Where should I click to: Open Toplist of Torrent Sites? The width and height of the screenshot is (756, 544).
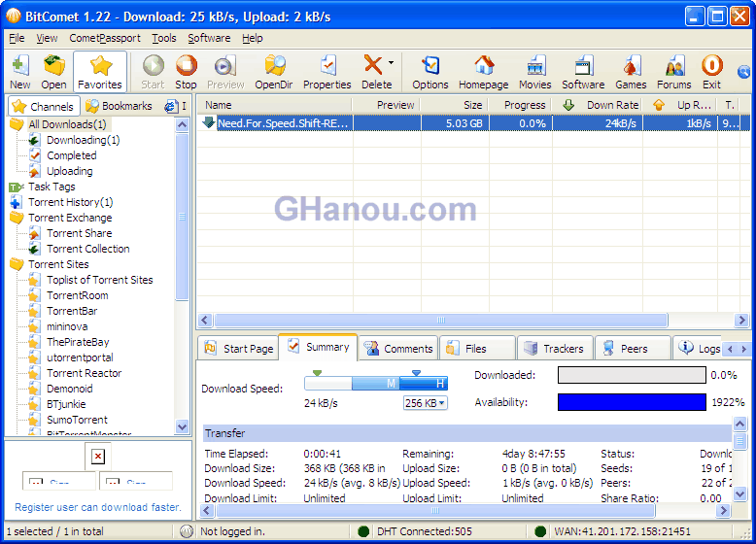tap(100, 280)
